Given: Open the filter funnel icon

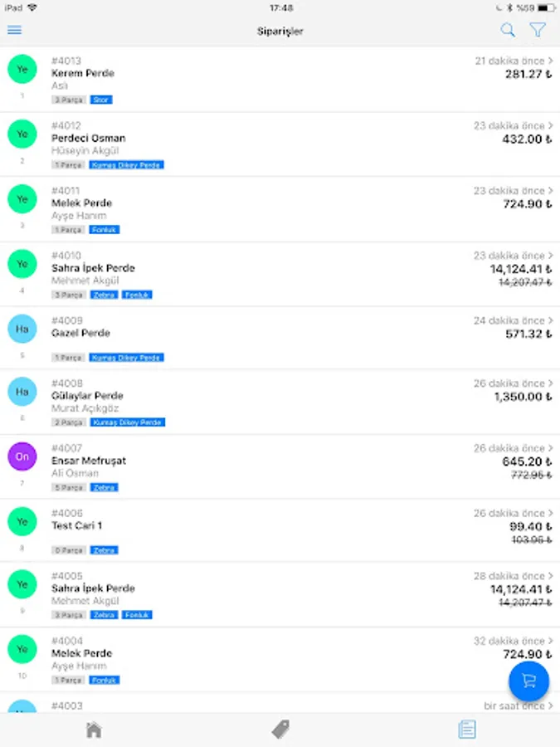Looking at the screenshot, I should (x=538, y=30).
